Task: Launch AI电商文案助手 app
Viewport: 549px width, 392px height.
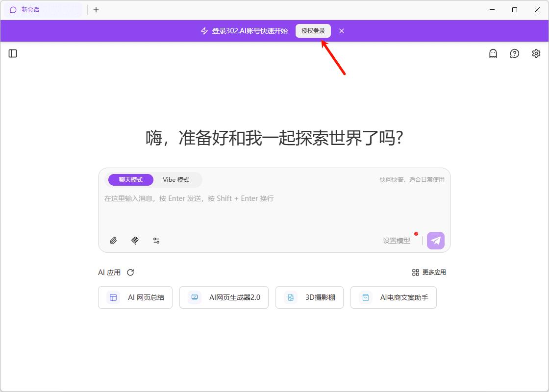Action: 394,297
